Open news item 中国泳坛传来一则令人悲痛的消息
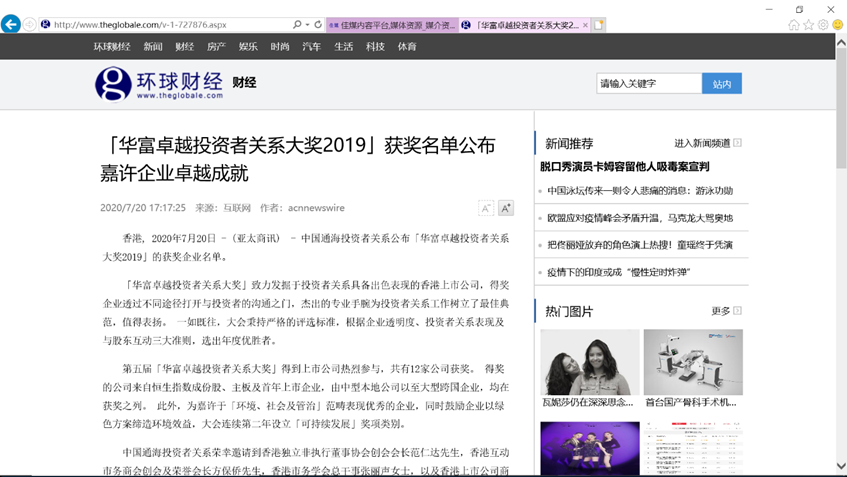This screenshot has width=847, height=477. pyautogui.click(x=640, y=191)
